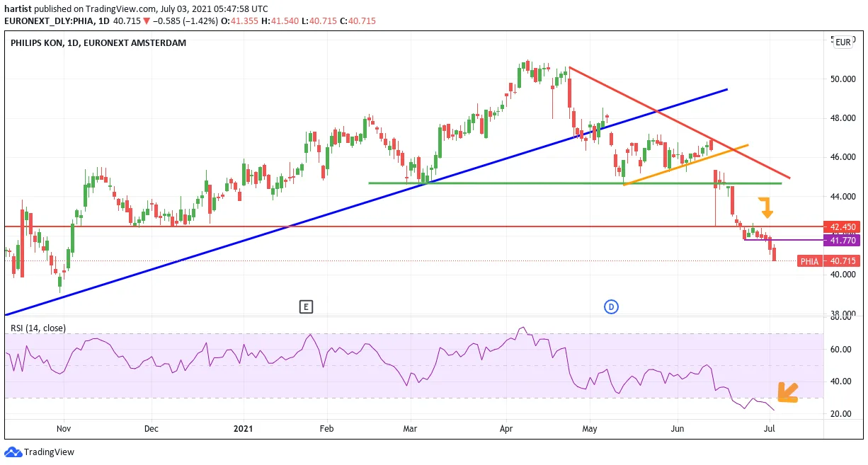The width and height of the screenshot is (868, 465).
Task: Click the purple 41.770 price label
Action: click(842, 241)
